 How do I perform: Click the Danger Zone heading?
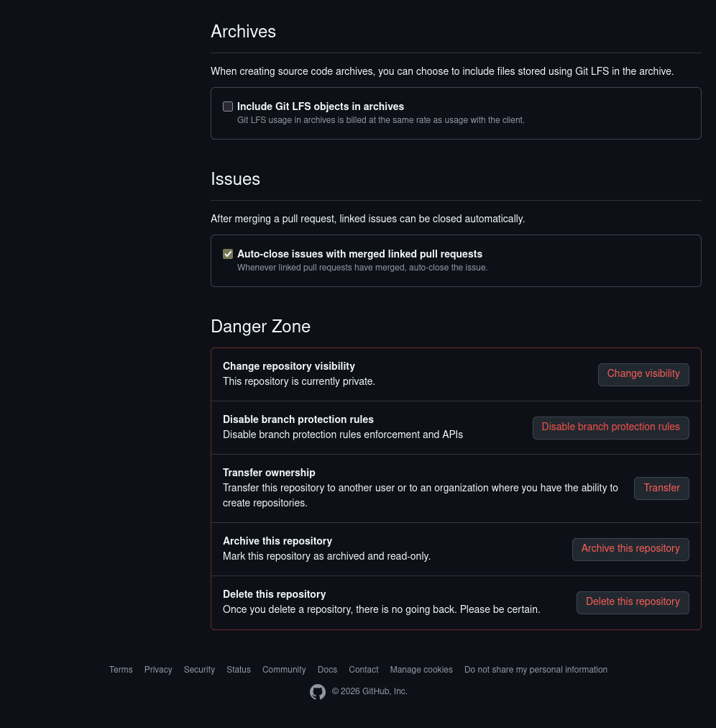click(260, 327)
